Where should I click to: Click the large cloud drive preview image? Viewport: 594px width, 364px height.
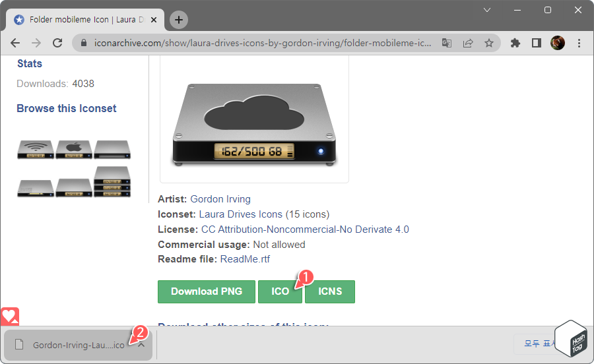[254, 125]
